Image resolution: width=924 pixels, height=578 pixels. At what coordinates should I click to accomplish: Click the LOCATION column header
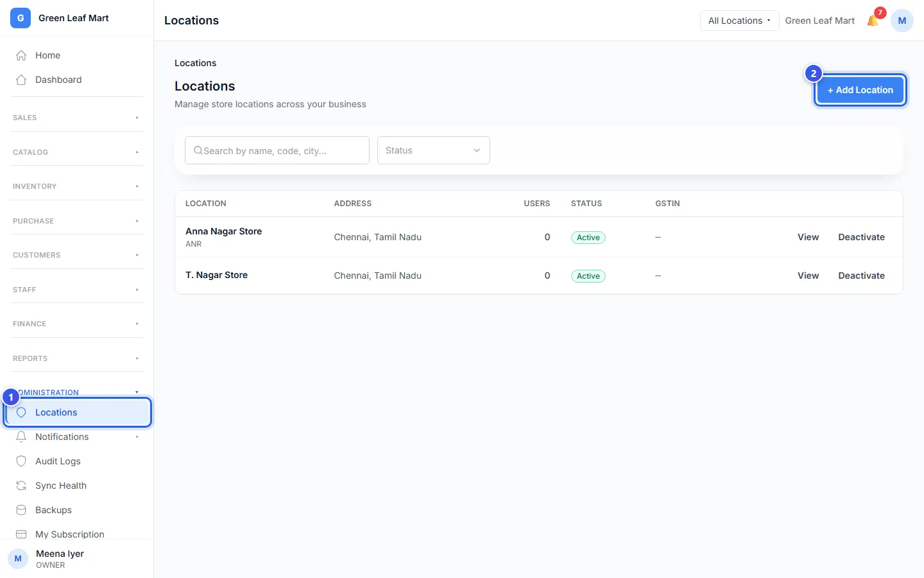[x=206, y=204]
